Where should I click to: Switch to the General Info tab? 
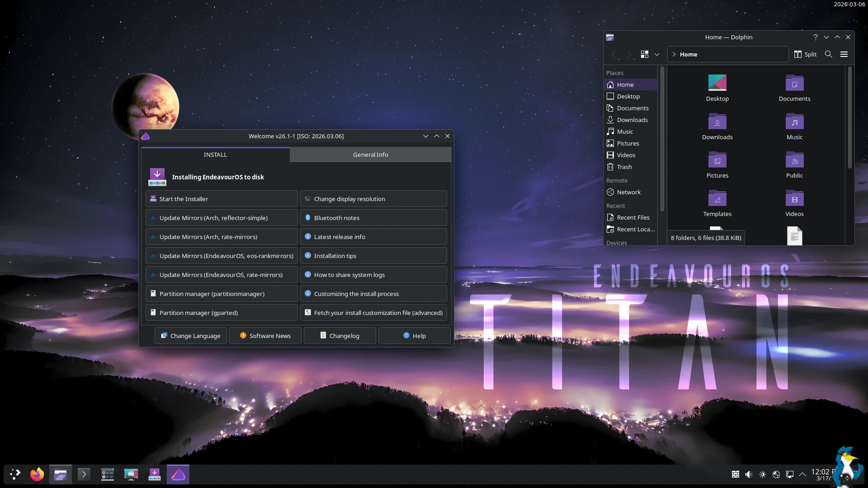pos(370,155)
